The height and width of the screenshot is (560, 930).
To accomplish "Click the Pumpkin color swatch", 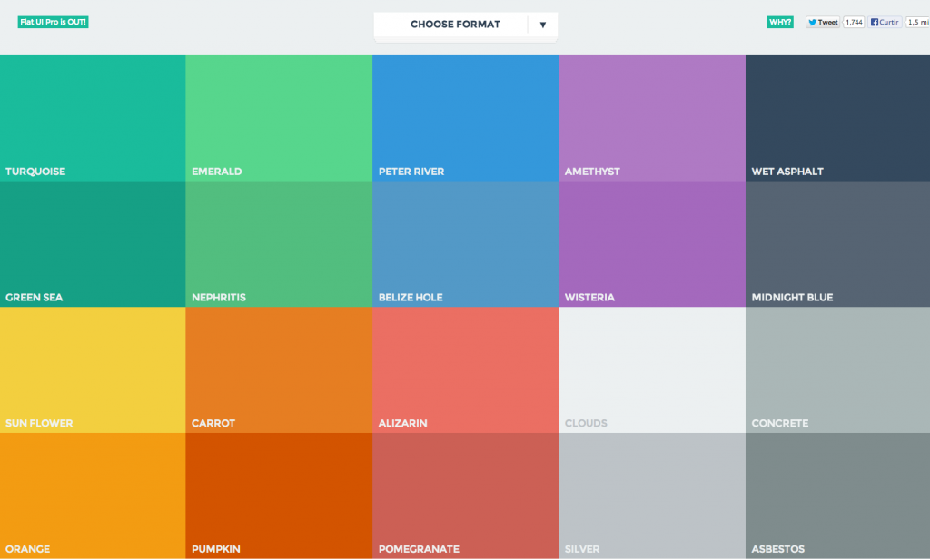I will [279, 495].
